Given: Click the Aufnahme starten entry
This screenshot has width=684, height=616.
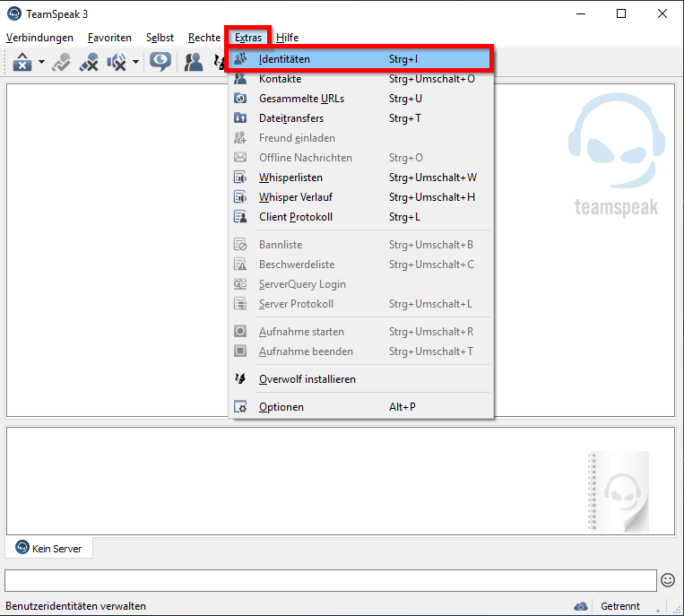Looking at the screenshot, I should click(x=361, y=332).
